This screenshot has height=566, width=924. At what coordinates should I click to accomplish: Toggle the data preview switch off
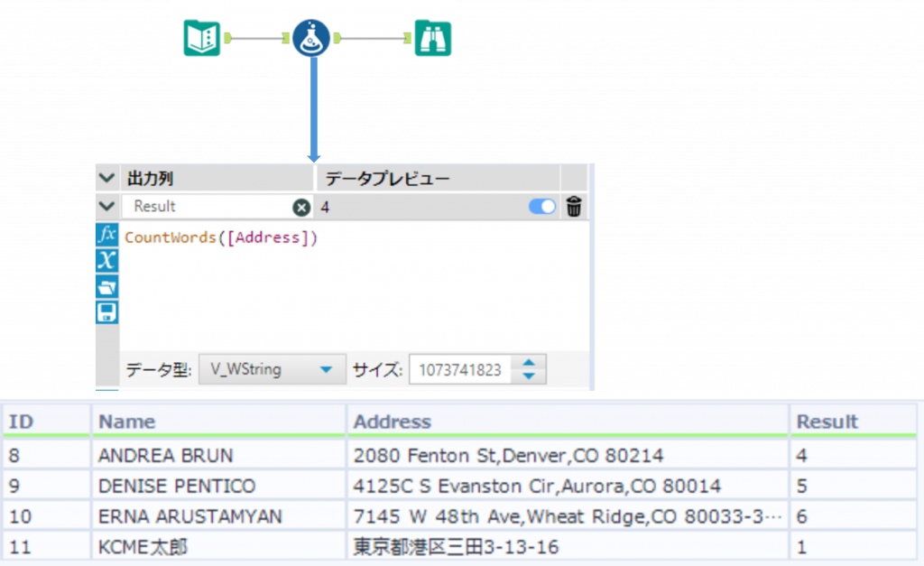click(x=542, y=207)
